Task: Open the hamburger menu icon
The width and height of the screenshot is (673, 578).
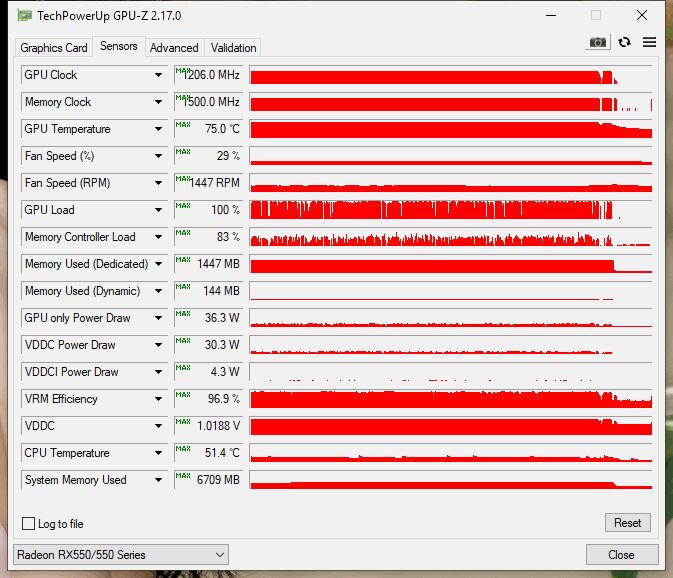Action: 649,42
